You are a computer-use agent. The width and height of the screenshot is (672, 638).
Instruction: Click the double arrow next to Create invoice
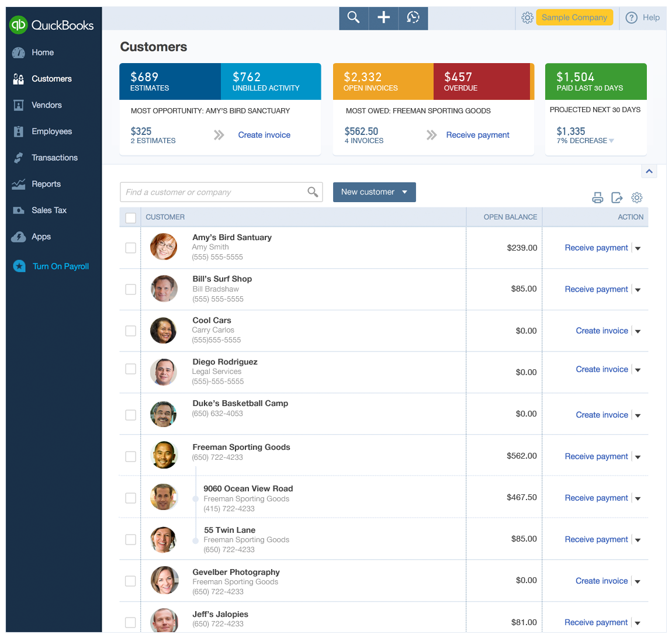click(219, 136)
